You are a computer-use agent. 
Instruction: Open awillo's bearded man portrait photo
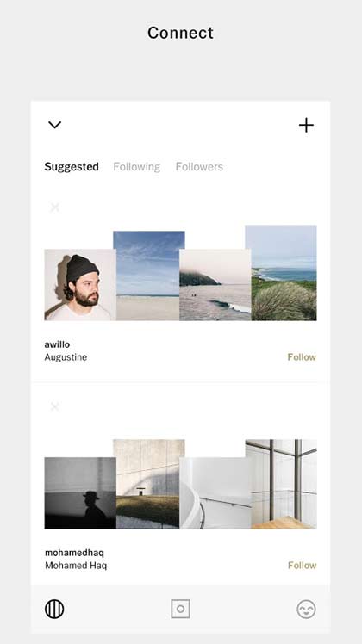pos(80,285)
